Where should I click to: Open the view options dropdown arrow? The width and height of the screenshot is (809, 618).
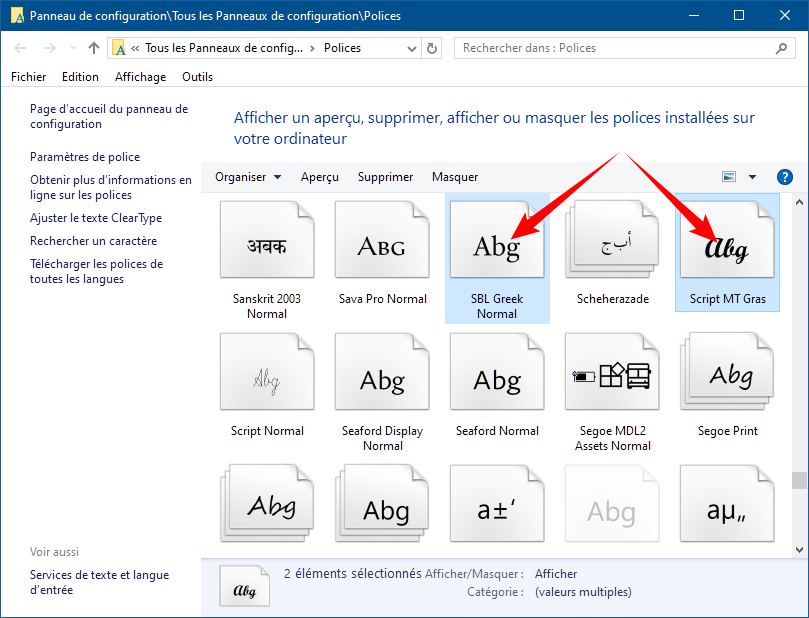point(753,177)
